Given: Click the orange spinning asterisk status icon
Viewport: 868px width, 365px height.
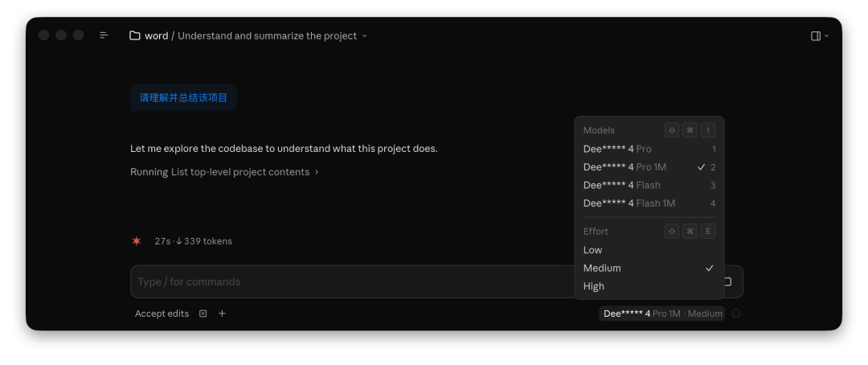Looking at the screenshot, I should pos(137,241).
